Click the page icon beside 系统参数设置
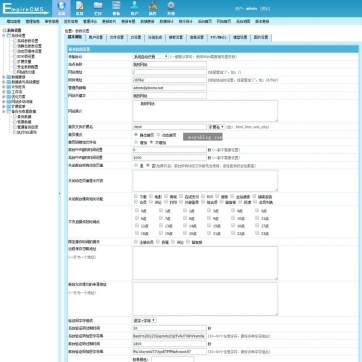 (x=15, y=41)
